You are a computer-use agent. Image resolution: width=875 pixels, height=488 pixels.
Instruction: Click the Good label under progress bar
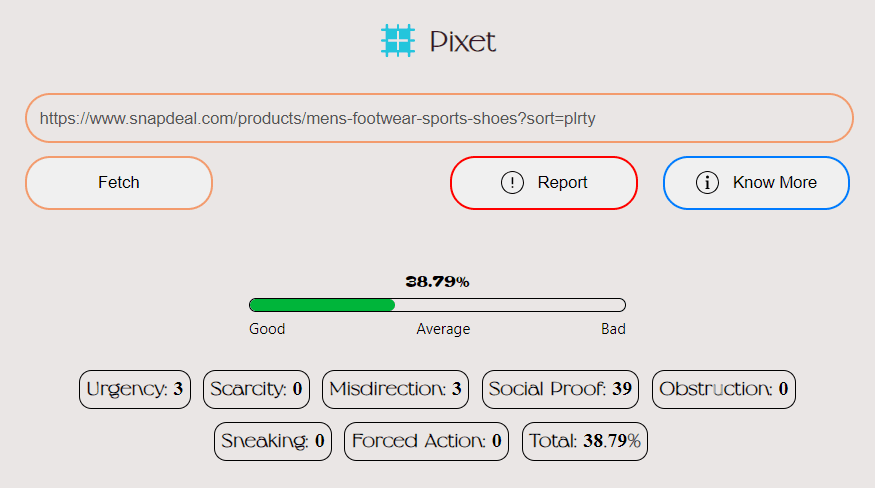coord(267,329)
